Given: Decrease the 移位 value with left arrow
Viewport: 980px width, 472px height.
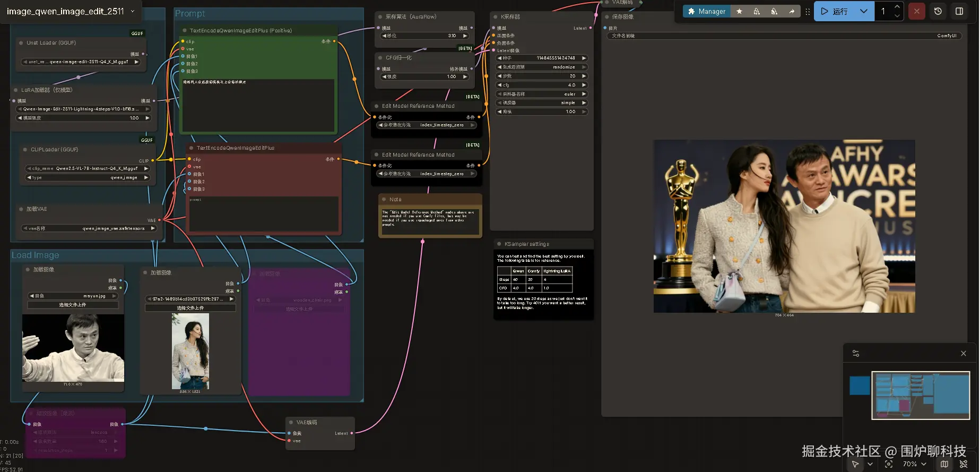Looking at the screenshot, I should click(385, 36).
